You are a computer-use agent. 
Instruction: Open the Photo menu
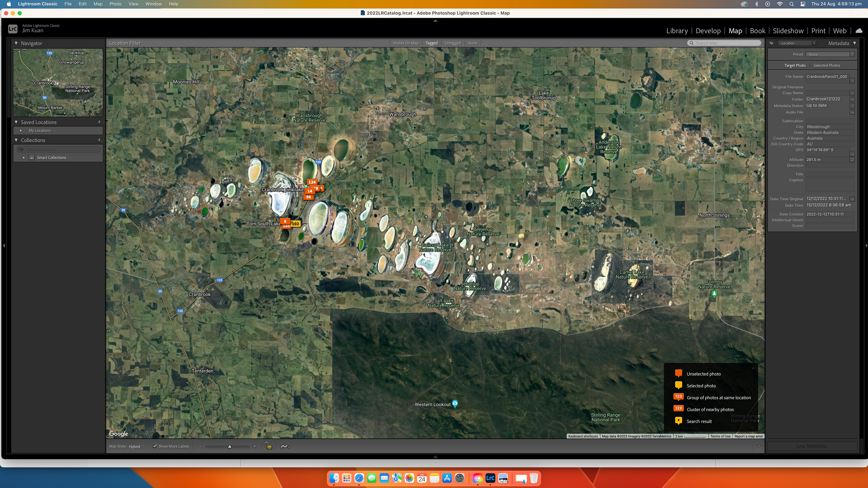coord(115,4)
